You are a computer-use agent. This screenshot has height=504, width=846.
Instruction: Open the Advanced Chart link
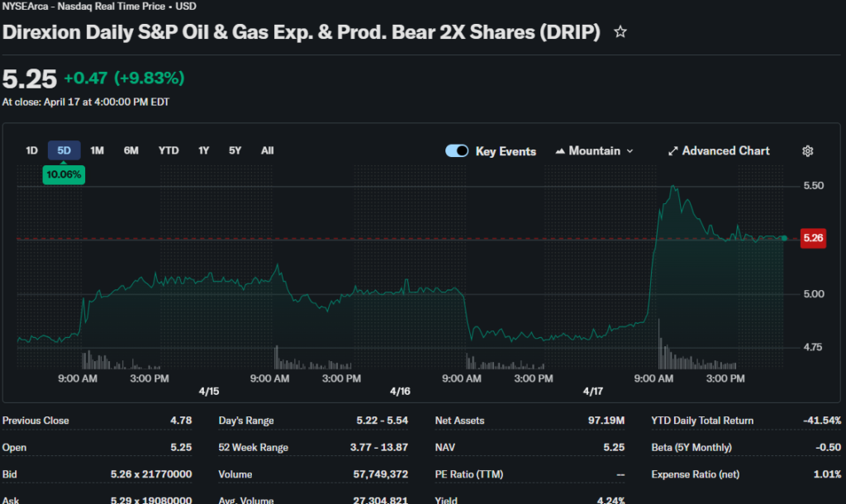tap(719, 151)
